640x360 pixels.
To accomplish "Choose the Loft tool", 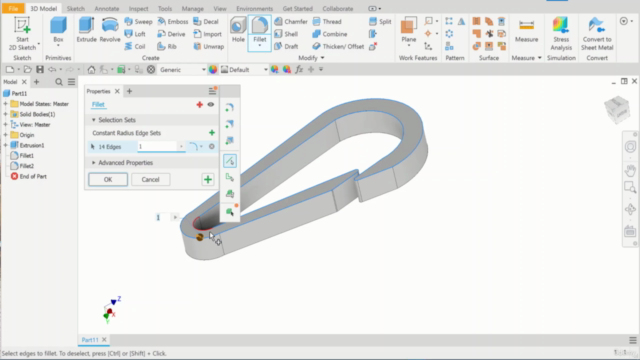I will click(x=135, y=34).
